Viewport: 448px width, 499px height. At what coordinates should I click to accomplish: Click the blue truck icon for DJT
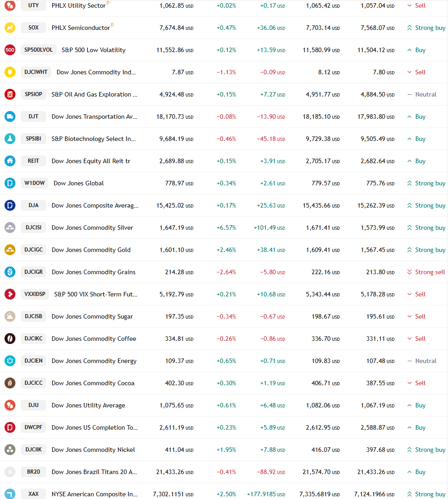pos(10,116)
